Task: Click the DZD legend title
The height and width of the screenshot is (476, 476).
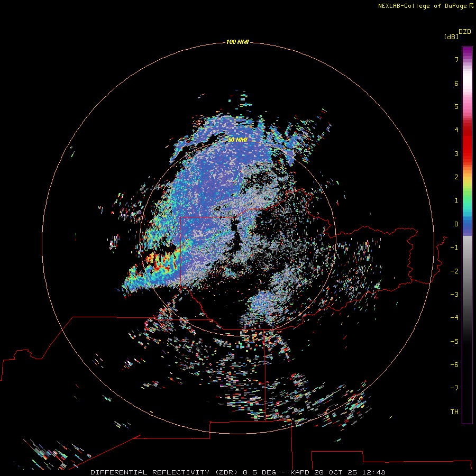Action: pyautogui.click(x=465, y=32)
